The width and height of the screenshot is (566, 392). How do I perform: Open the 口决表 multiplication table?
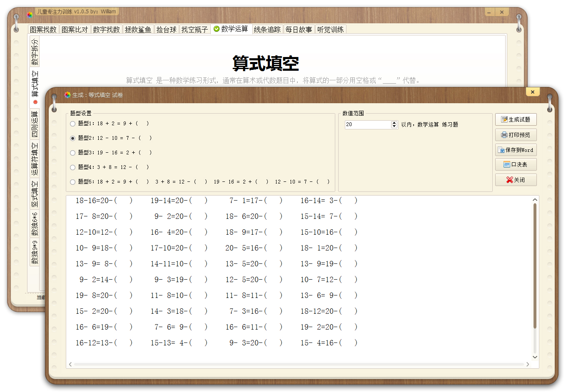point(516,164)
